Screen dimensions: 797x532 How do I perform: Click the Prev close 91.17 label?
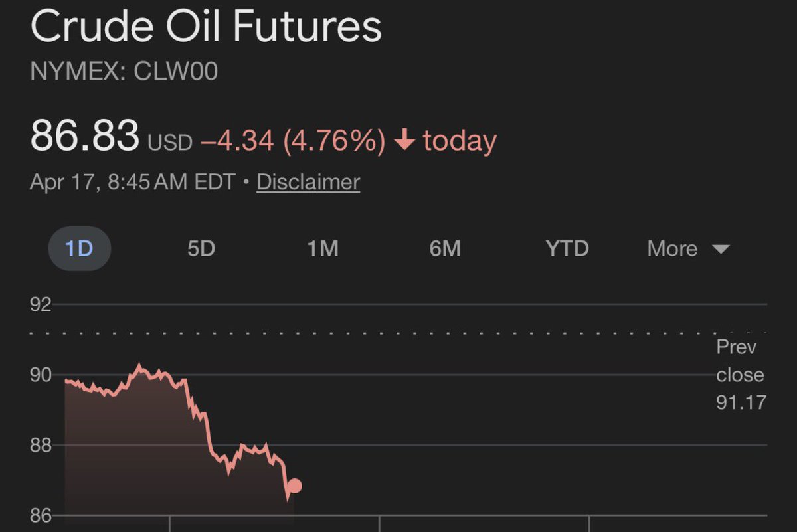[x=740, y=375]
